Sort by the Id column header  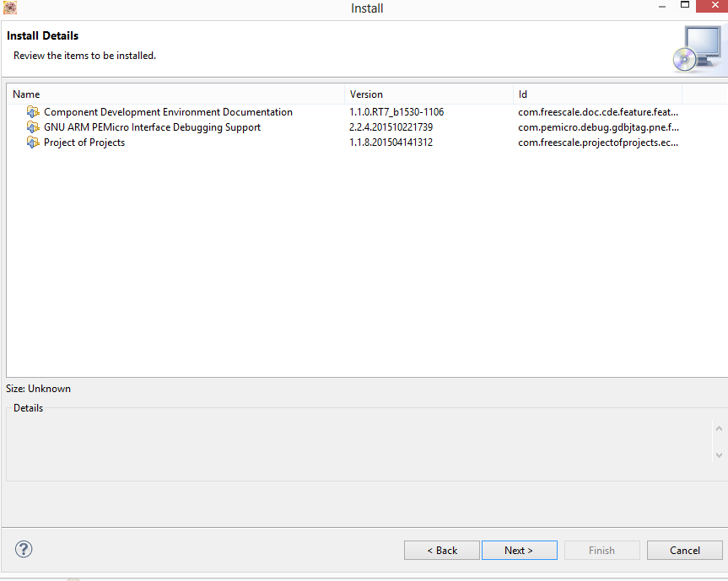[x=597, y=94]
